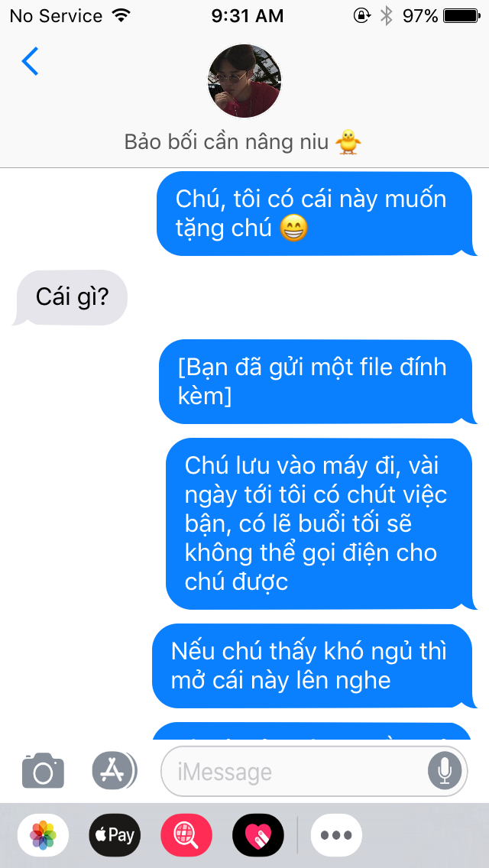This screenshot has height=868, width=489.
Task: Open the contact profile photo
Action: pyautogui.click(x=244, y=81)
